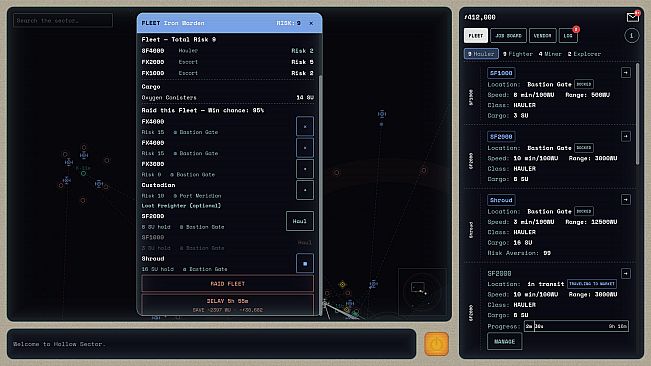This screenshot has height=366, width=651.
Task: Open the circular info button
Action: (631, 36)
